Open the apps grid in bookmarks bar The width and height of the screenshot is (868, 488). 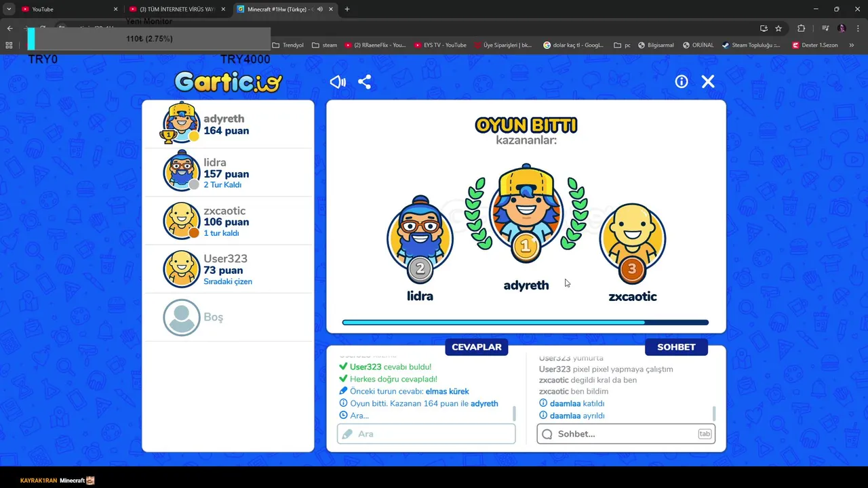click(9, 45)
